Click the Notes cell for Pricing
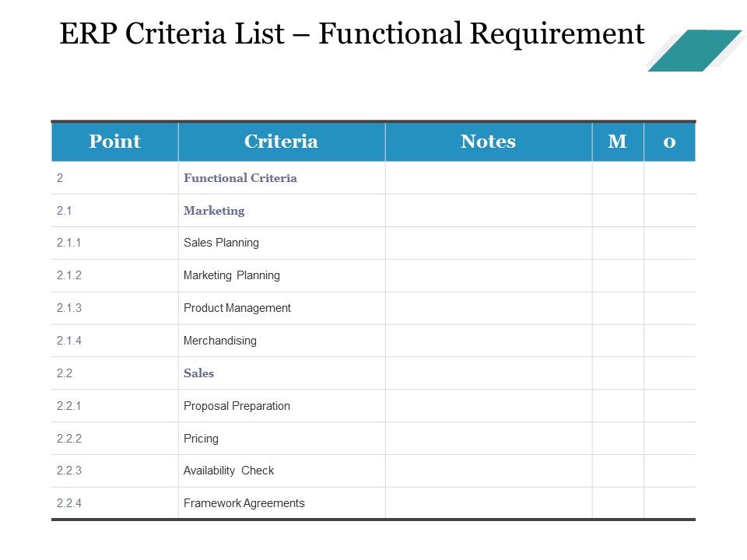 [489, 438]
